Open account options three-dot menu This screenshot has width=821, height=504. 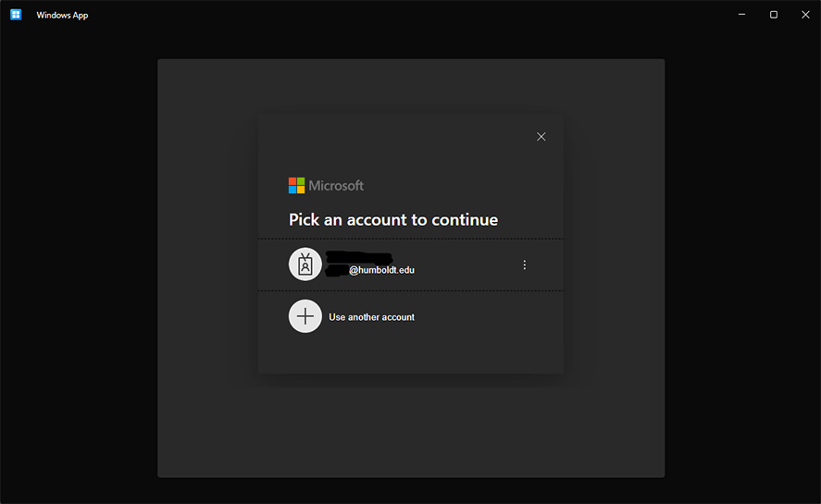[524, 264]
